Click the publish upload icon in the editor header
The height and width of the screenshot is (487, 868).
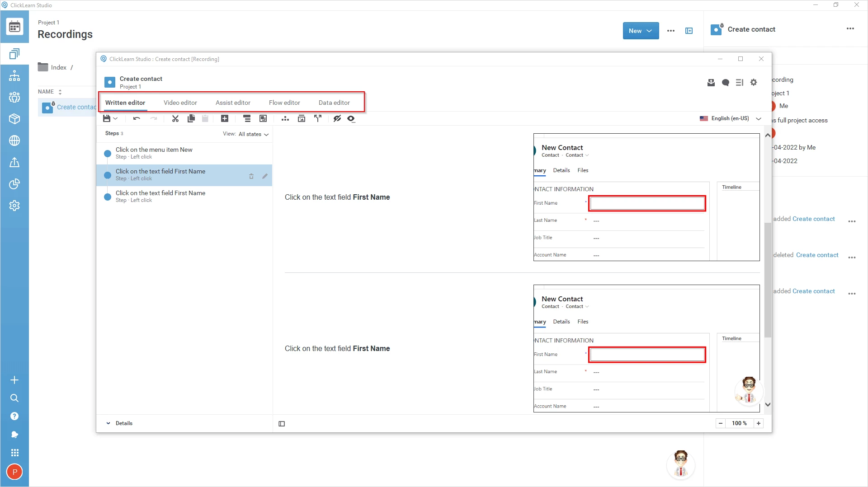[x=711, y=82]
